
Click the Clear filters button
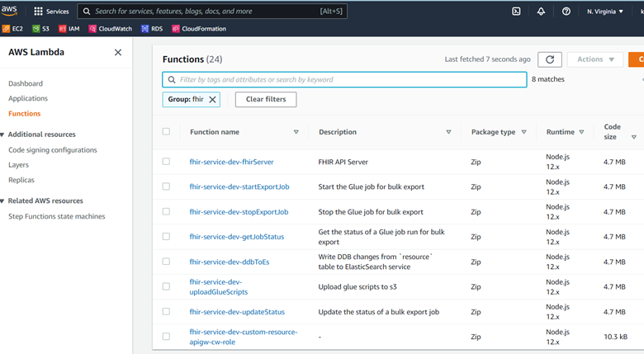[266, 99]
